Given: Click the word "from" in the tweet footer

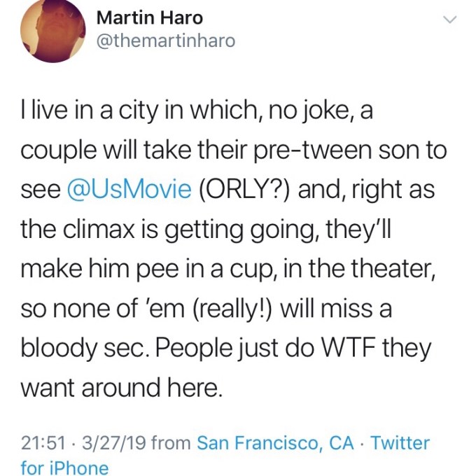Looking at the screenshot, I should coord(170,442).
